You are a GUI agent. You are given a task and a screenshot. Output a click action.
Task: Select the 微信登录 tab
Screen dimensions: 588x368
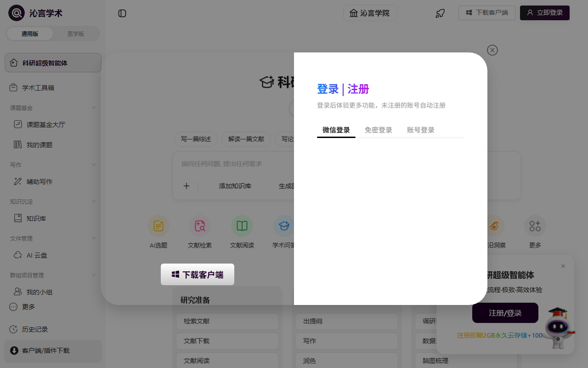pyautogui.click(x=336, y=130)
